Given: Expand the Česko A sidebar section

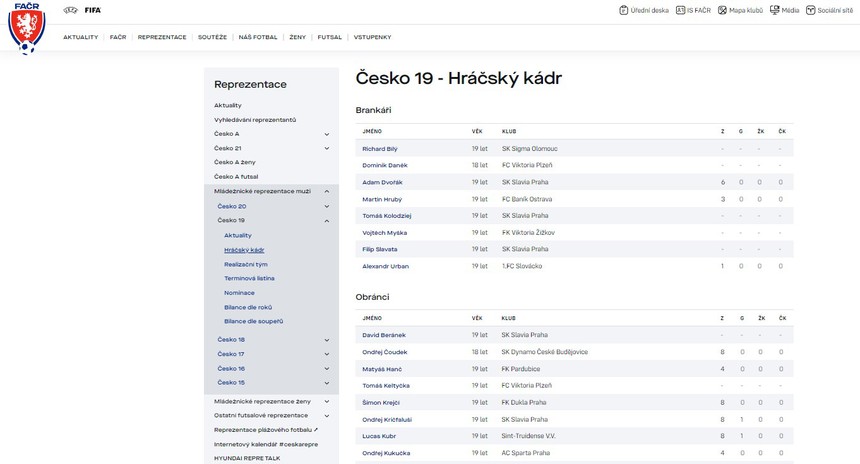Looking at the screenshot, I should [326, 134].
